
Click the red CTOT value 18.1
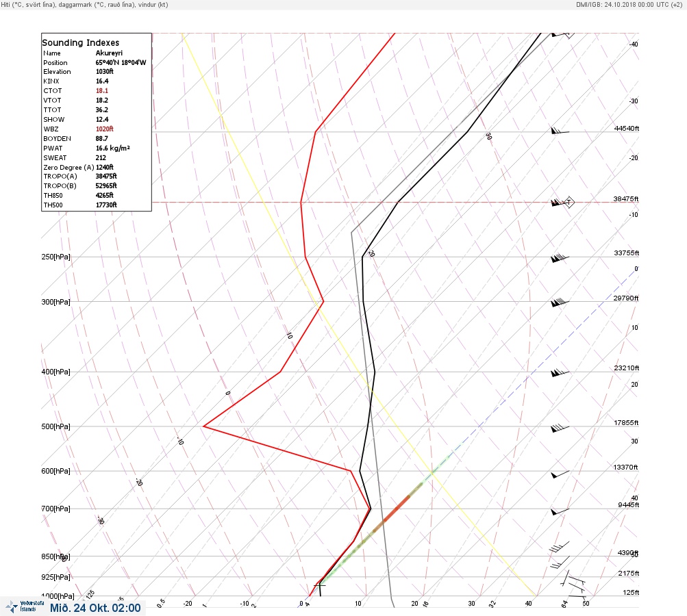pyautogui.click(x=102, y=90)
